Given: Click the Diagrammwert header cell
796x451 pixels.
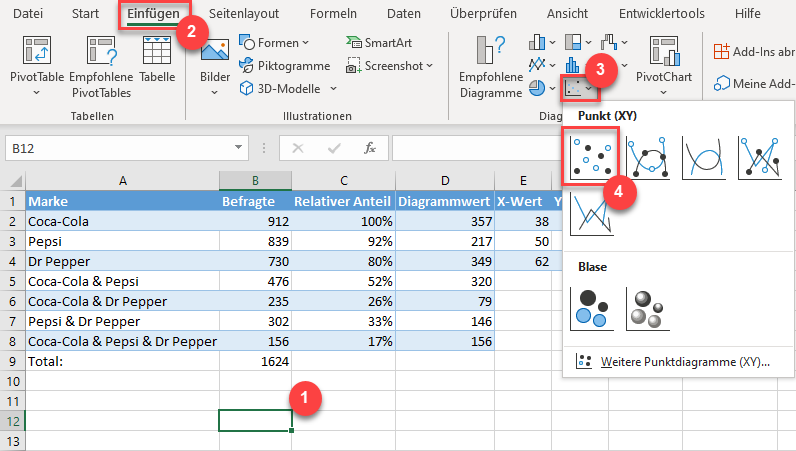Looking at the screenshot, I should [445, 201].
